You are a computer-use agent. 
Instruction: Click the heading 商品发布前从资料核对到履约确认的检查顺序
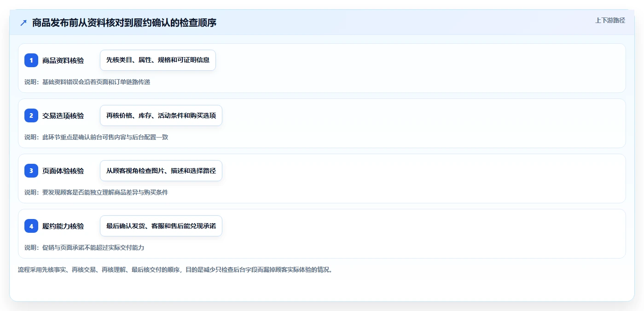124,23
